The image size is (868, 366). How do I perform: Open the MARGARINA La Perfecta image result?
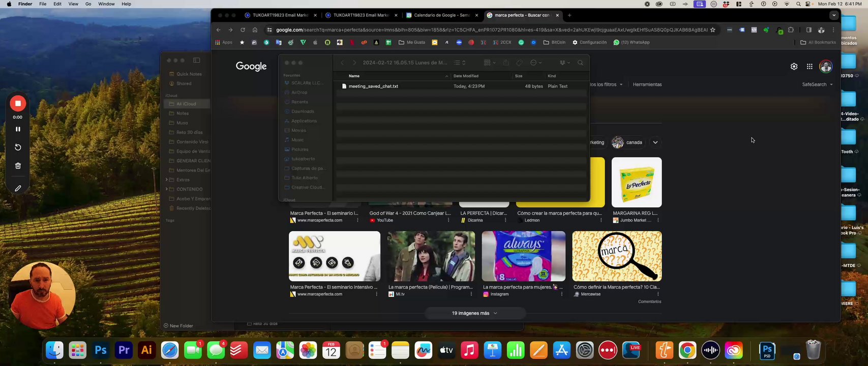point(637,182)
